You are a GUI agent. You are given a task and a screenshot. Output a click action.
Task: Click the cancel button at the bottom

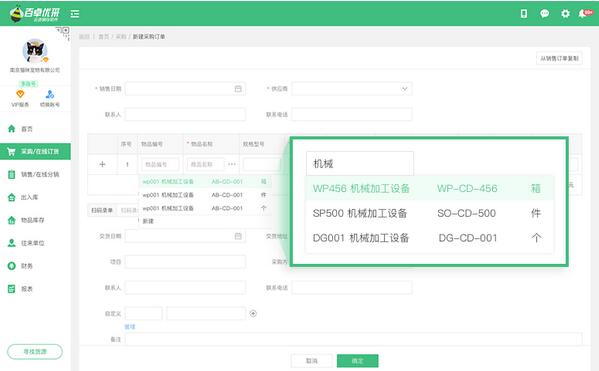[x=312, y=361]
